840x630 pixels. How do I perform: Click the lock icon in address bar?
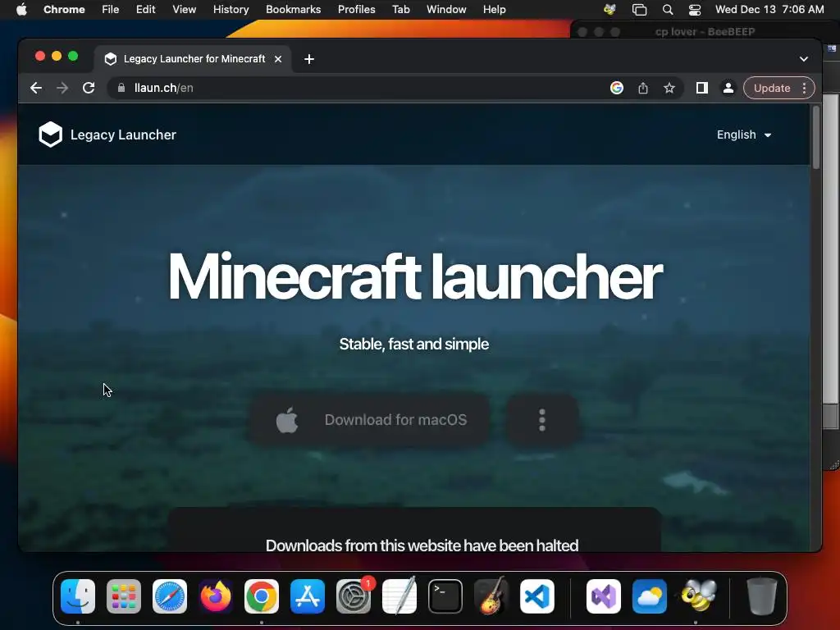point(121,88)
